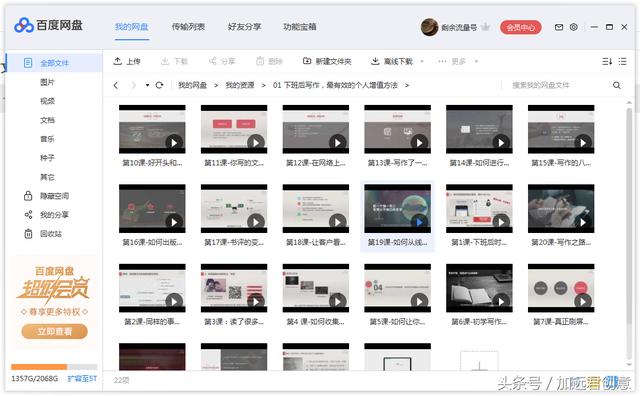The height and width of the screenshot is (396, 640).
Task: Open settings gear icon in title bar
Action: pyautogui.click(x=573, y=27)
